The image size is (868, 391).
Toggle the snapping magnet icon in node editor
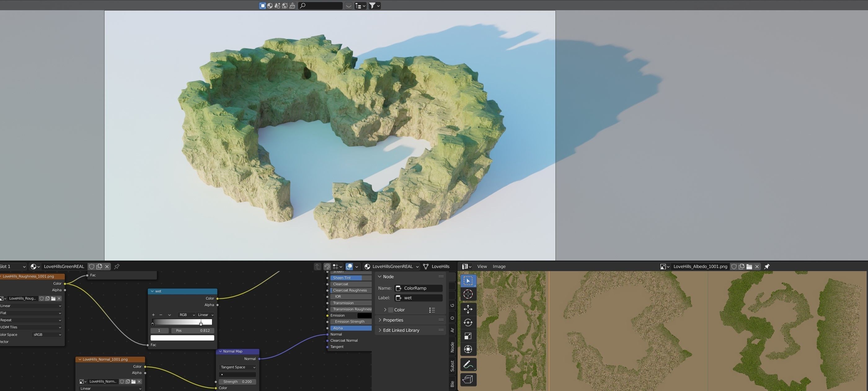point(327,266)
